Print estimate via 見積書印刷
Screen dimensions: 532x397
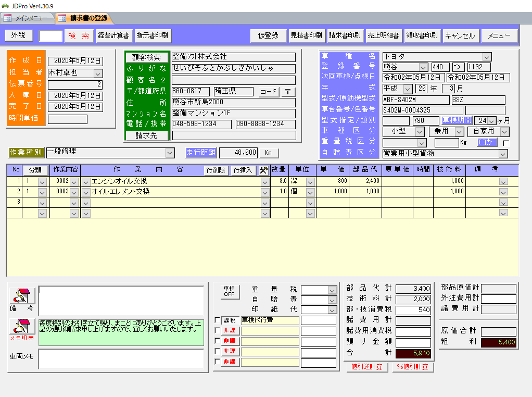(x=306, y=35)
